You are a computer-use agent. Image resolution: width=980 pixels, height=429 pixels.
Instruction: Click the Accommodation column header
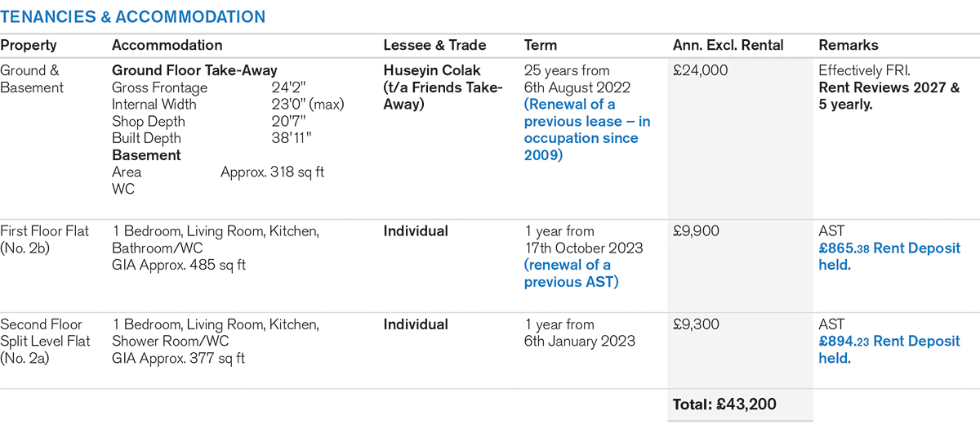click(167, 46)
